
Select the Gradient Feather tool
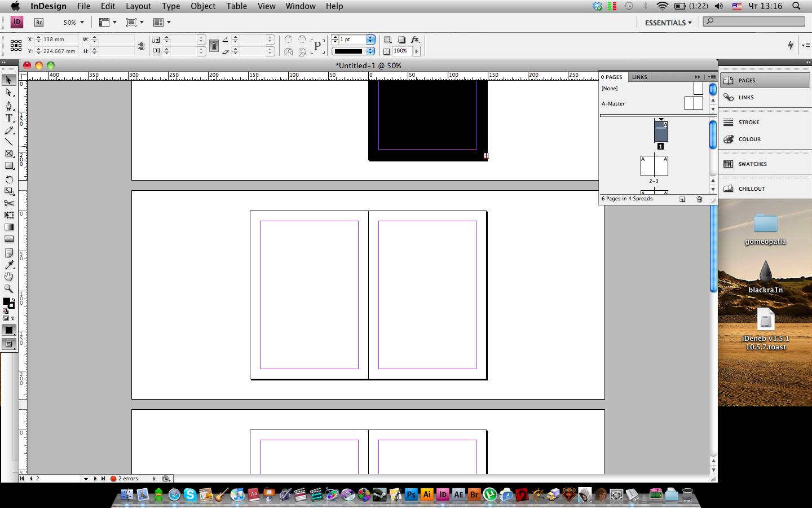(x=8, y=239)
